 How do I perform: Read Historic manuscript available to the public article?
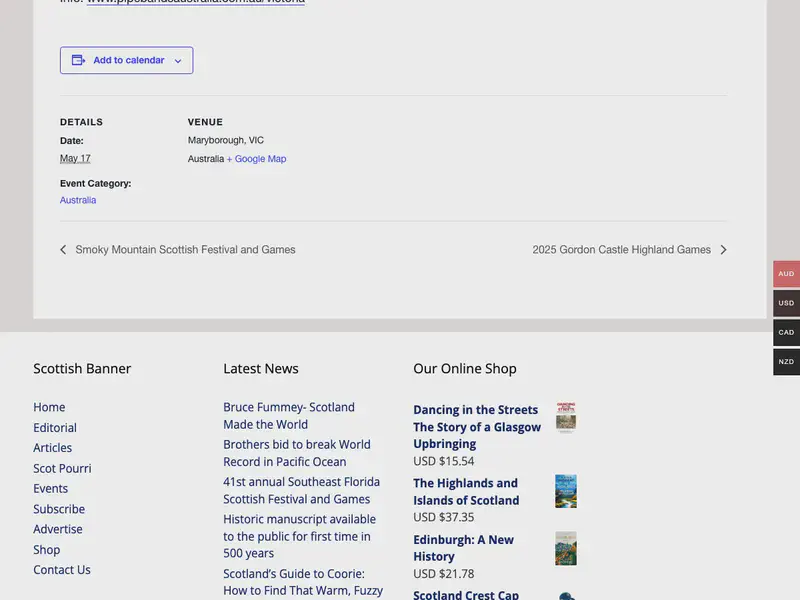pos(299,536)
